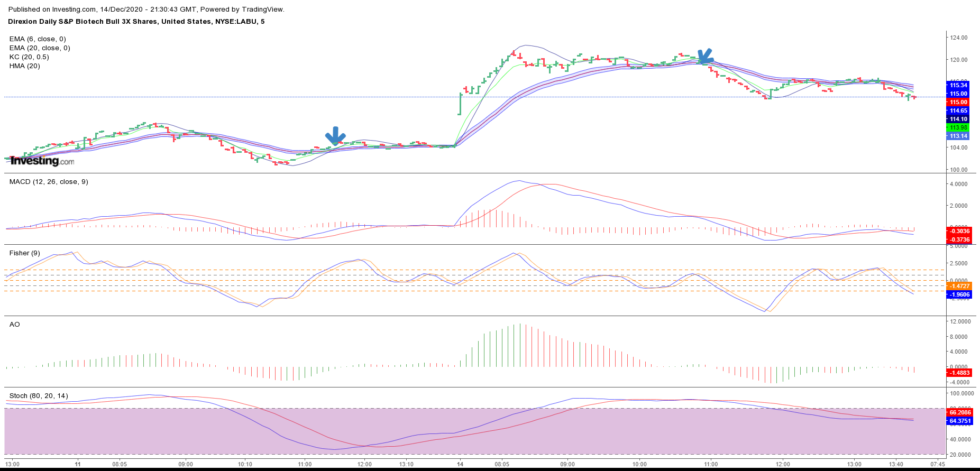
Task: Select the 13:10 time axis label
Action: pos(406,465)
